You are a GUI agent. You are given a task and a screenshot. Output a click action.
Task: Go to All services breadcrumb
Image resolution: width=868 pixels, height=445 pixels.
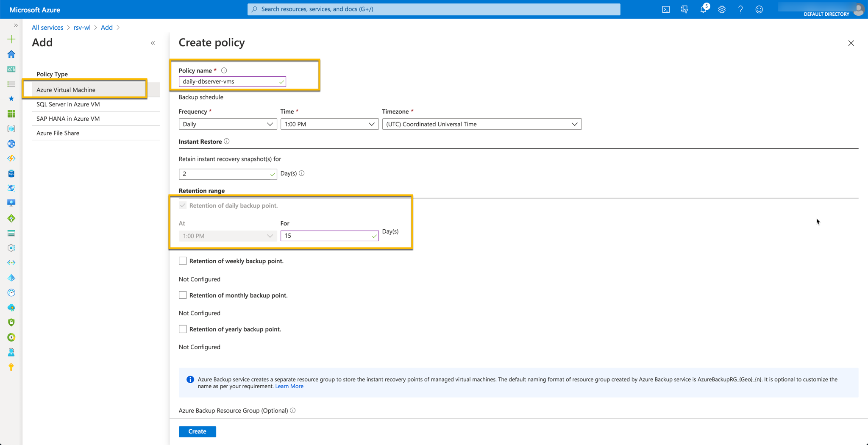(47, 27)
